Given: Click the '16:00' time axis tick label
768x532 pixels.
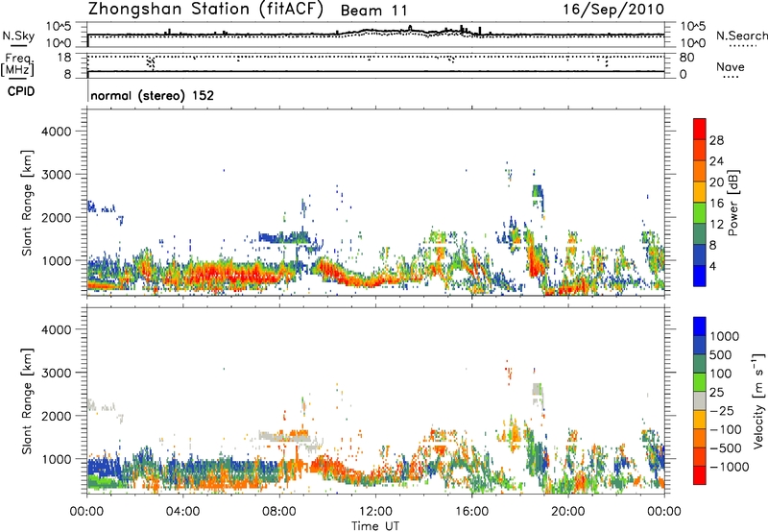Looking at the screenshot, I should point(471,512).
